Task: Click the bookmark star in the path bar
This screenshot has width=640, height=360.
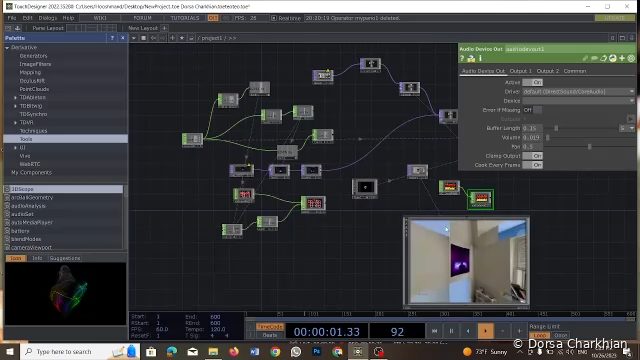Action: [182, 38]
